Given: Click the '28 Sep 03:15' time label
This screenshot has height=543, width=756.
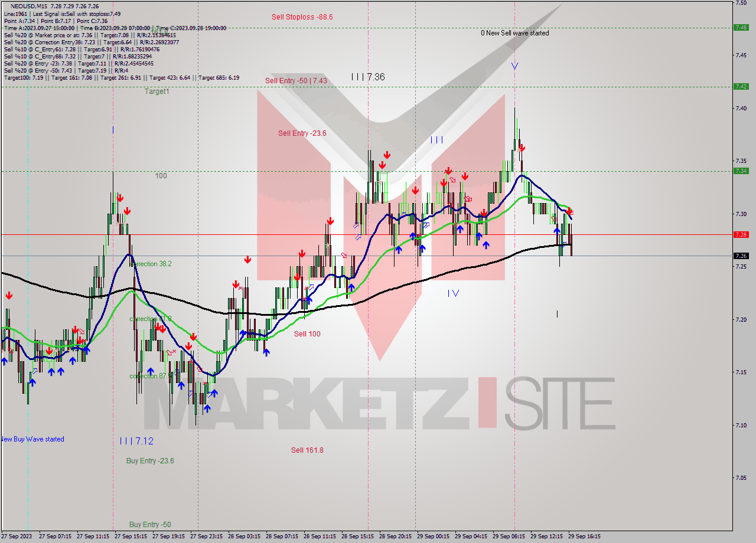Looking at the screenshot, I should click(x=244, y=537).
